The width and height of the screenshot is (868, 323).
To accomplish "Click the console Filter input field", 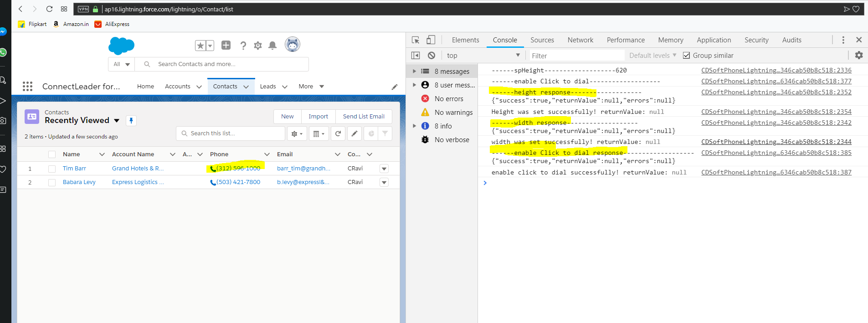I will click(576, 56).
